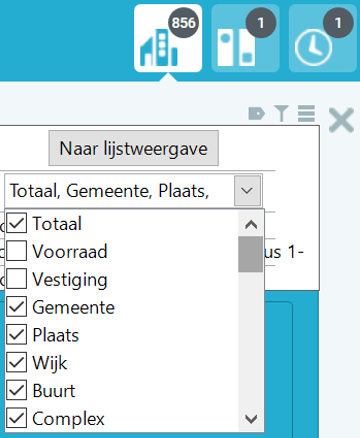Close the panel with the X icon
360x438 pixels.
341,120
